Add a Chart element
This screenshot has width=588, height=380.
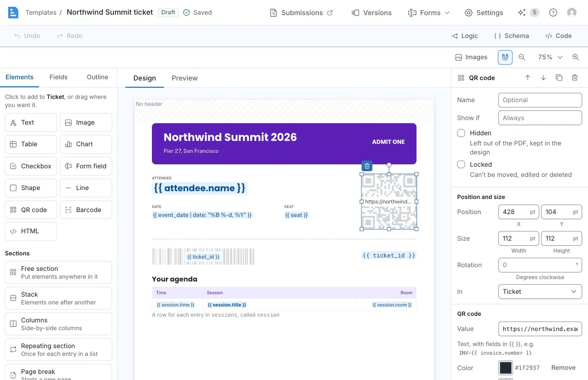coord(86,144)
